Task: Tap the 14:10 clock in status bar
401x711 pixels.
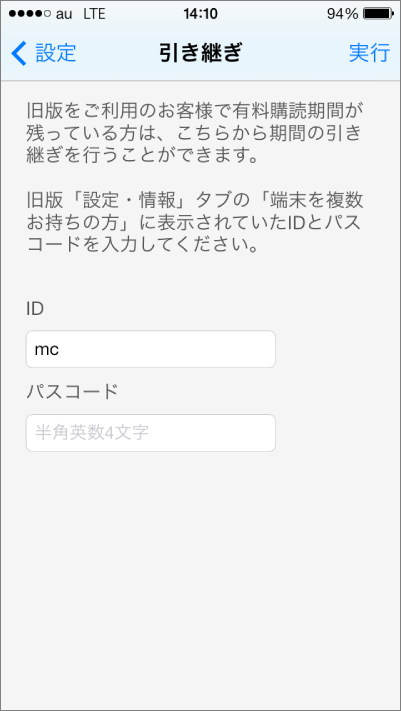Action: click(200, 14)
